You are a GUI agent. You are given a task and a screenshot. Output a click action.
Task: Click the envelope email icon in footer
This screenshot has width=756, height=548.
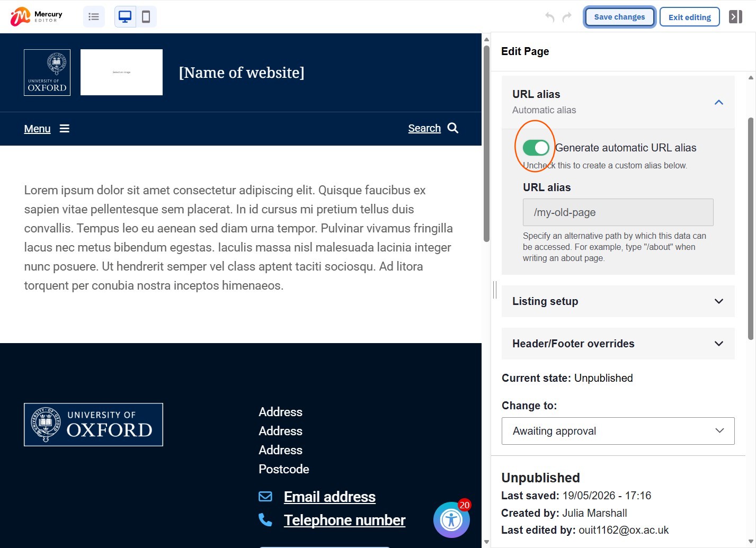265,497
